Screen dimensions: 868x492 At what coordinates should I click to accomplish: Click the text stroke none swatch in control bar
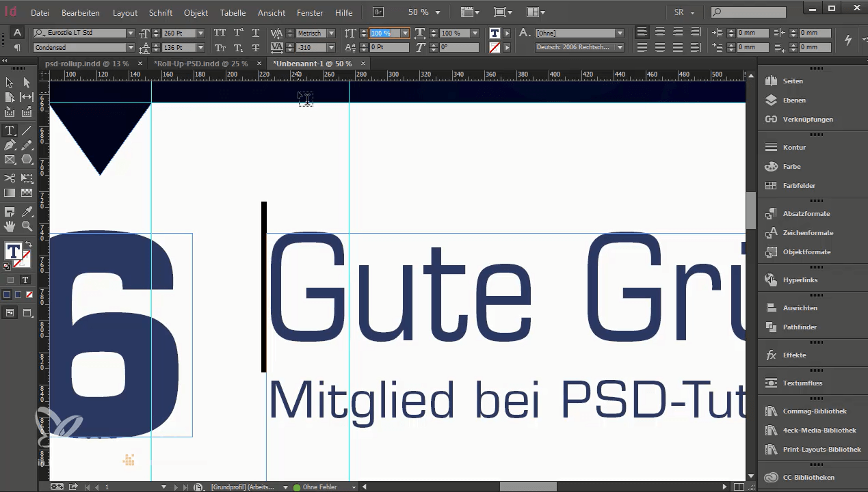coord(495,47)
